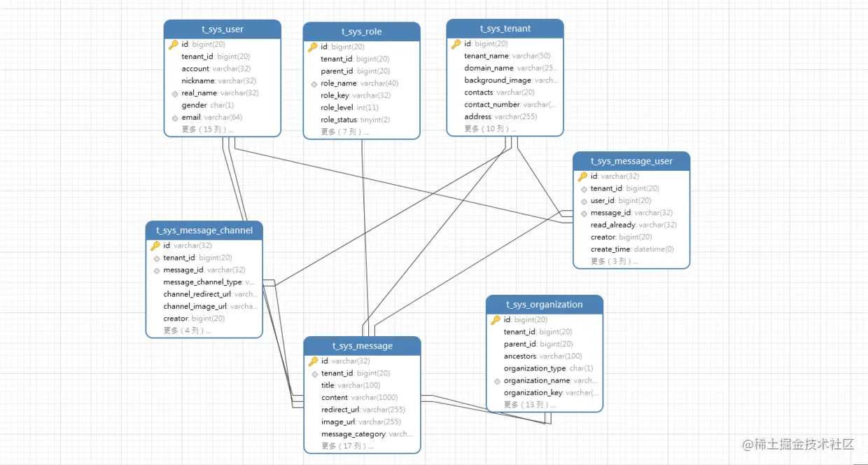Viewport: 868px width, 465px height.
Task: Expand the 更多（15 列）row in t_sys_user
Action: pos(207,129)
